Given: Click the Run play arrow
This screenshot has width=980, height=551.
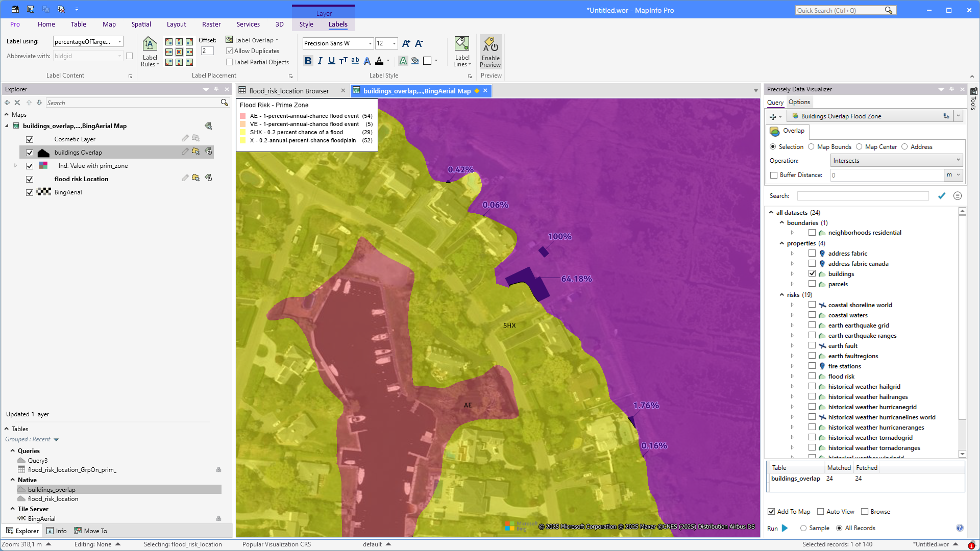Looking at the screenshot, I should pyautogui.click(x=785, y=528).
